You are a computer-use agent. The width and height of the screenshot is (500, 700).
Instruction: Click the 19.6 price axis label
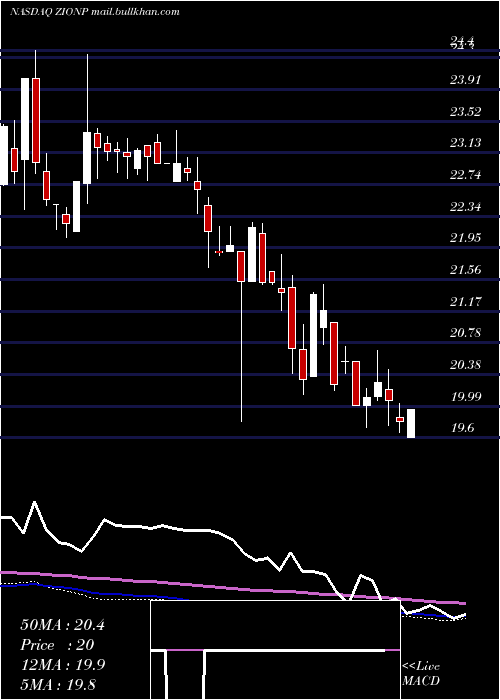coord(462,428)
